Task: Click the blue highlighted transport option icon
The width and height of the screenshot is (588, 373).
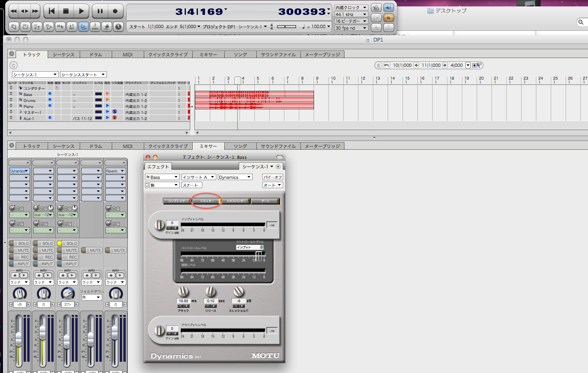Action: (84, 27)
